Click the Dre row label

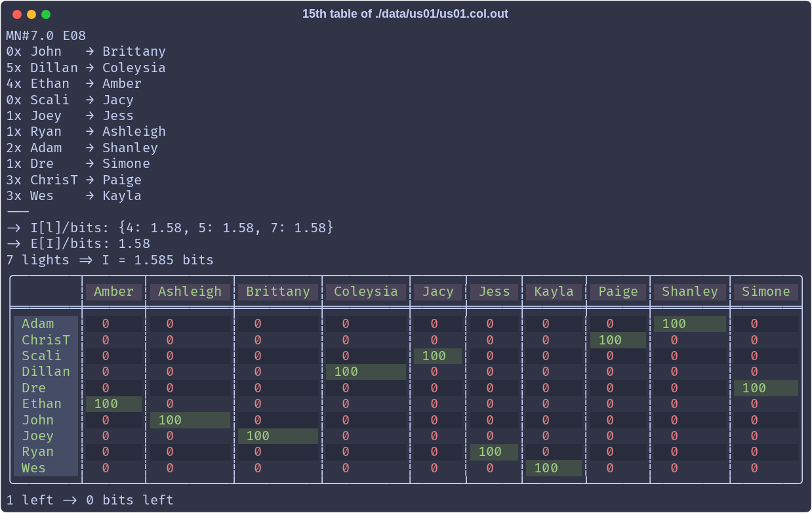46,388
